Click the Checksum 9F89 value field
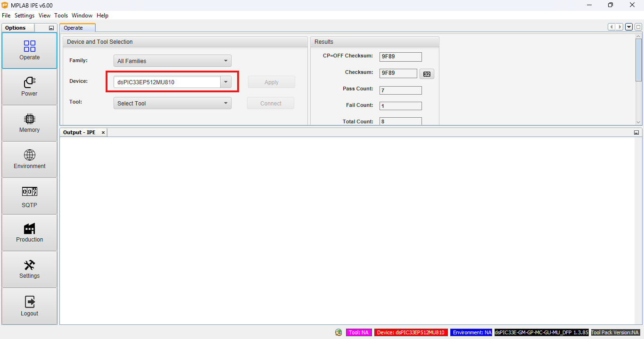This screenshot has width=644, height=339. 398,73
